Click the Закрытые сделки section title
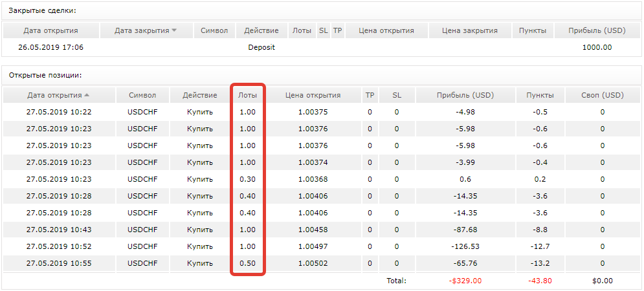This screenshot has height=291, width=644. 43,11
